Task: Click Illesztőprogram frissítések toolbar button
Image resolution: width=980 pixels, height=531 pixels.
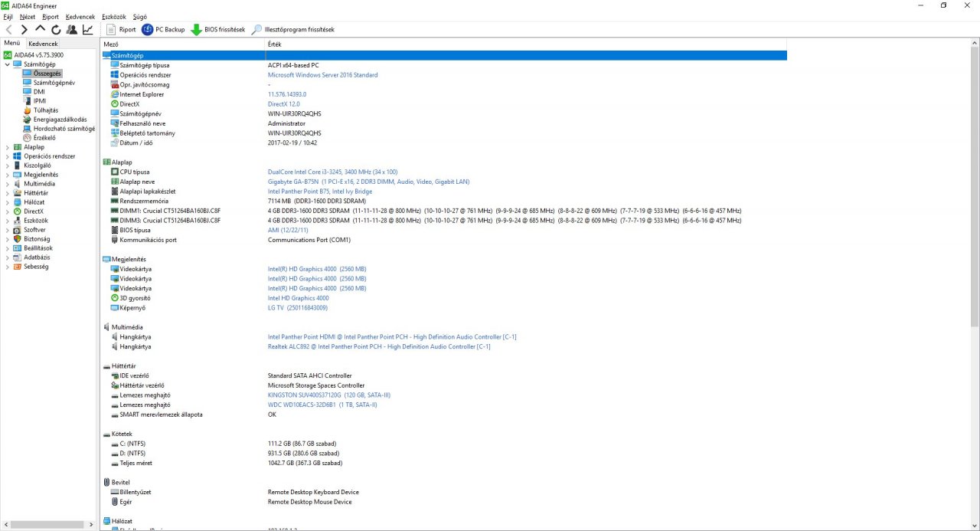Action: (x=293, y=29)
